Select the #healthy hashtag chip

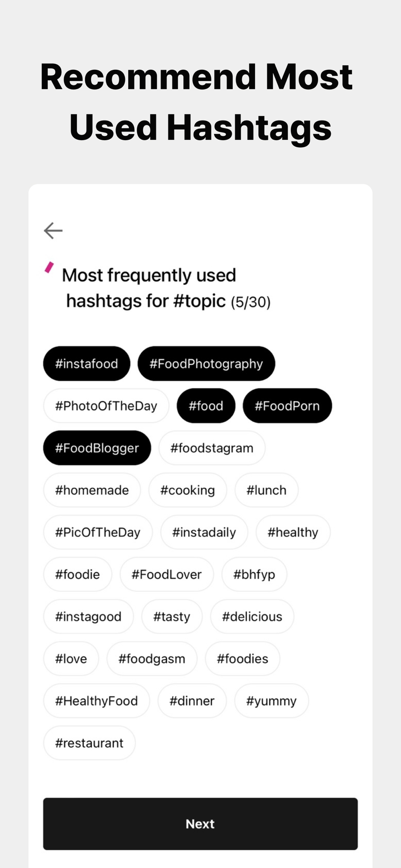(x=293, y=532)
